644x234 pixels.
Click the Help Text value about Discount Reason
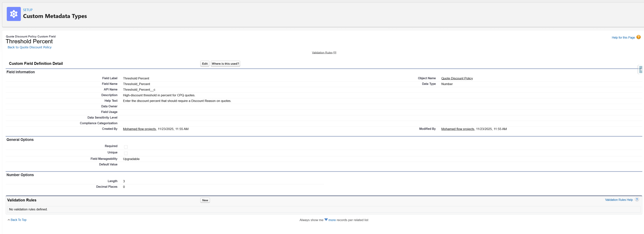[177, 101]
